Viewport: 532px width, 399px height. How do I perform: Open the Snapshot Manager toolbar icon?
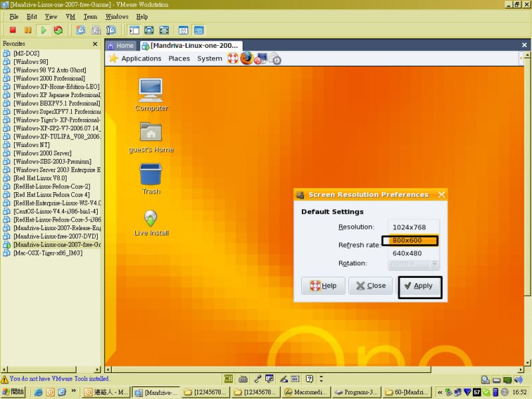(111, 30)
